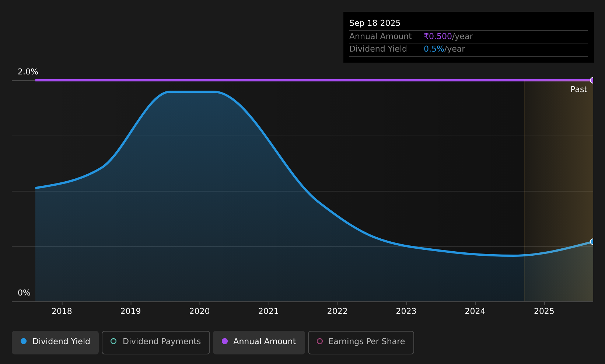Image resolution: width=605 pixels, height=364 pixels.
Task: Click the 0% y-axis label
Action: pos(24,293)
